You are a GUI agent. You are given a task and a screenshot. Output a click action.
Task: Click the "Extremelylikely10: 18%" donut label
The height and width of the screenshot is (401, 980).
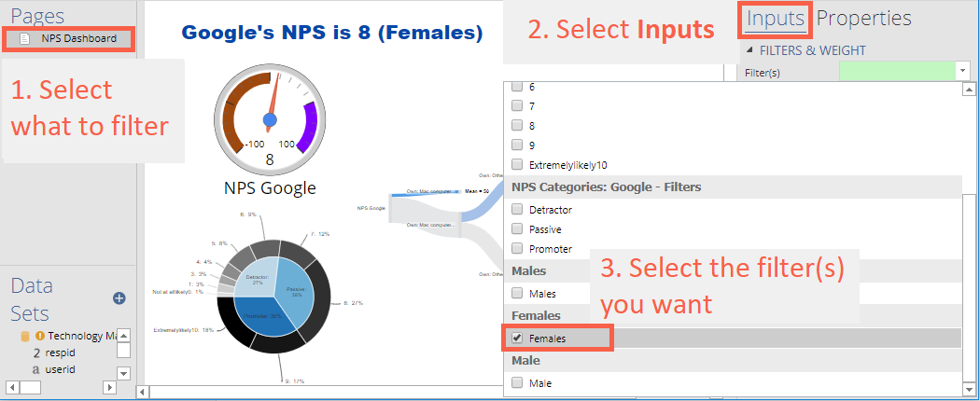[x=184, y=330]
